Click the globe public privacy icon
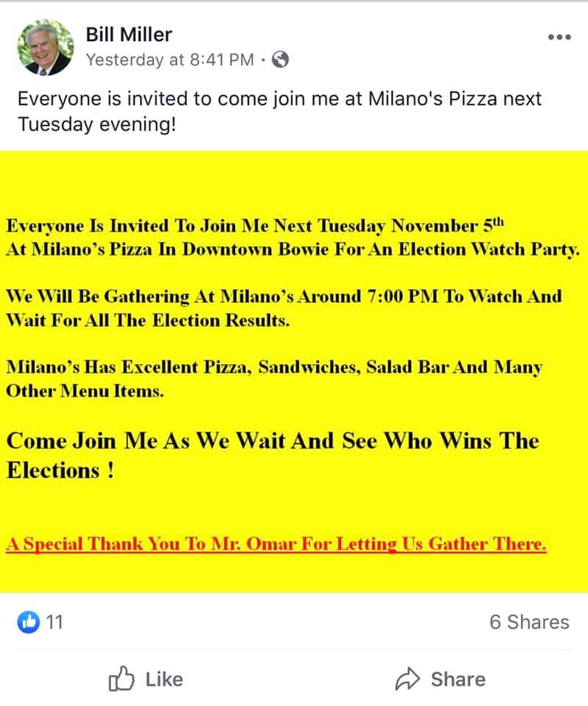Viewport: 588px width, 706px height. tap(280, 60)
